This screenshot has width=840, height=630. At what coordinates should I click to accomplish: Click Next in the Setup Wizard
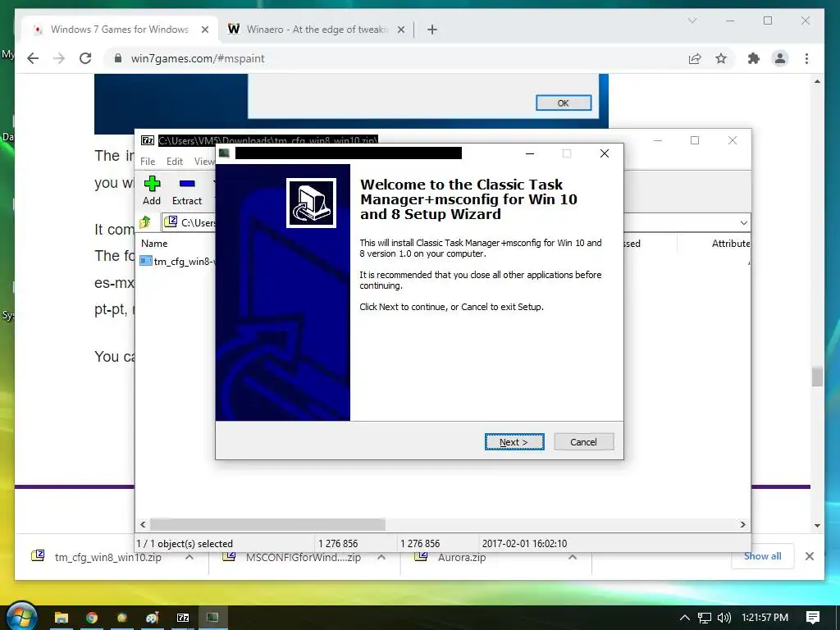(514, 442)
